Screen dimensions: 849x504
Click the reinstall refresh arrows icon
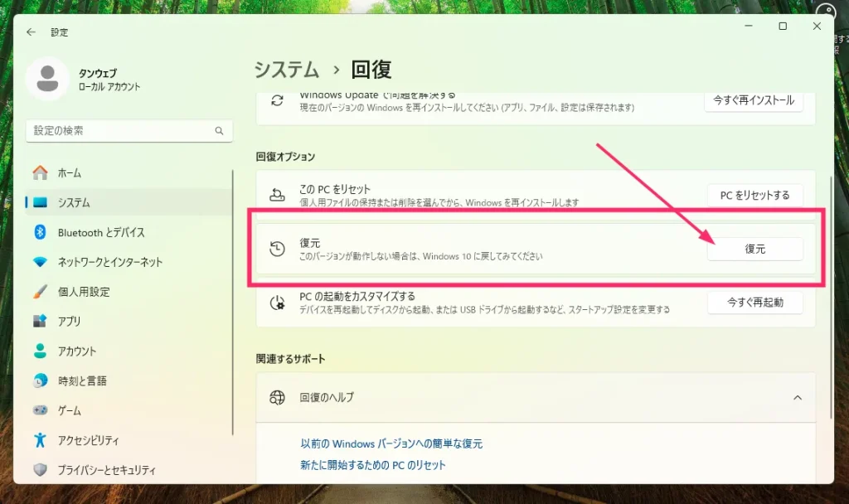[x=277, y=100]
